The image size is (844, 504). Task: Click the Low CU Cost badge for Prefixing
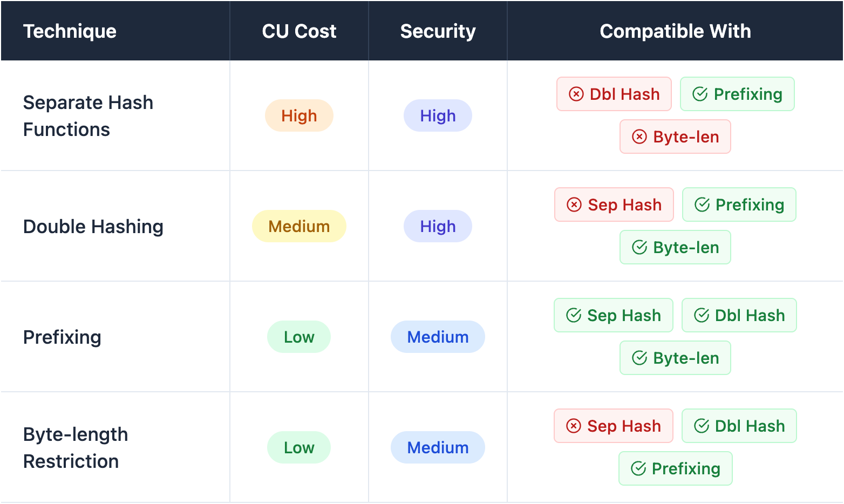(x=299, y=337)
